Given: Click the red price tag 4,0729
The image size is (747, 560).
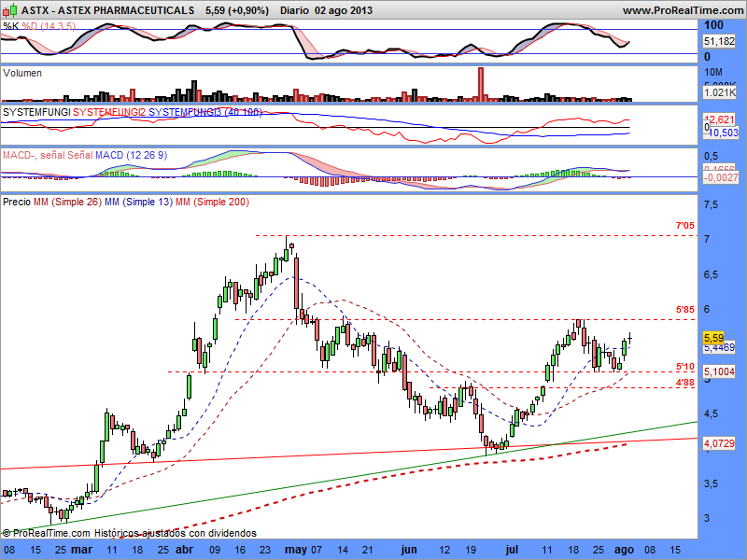Looking at the screenshot, I should coord(719,443).
